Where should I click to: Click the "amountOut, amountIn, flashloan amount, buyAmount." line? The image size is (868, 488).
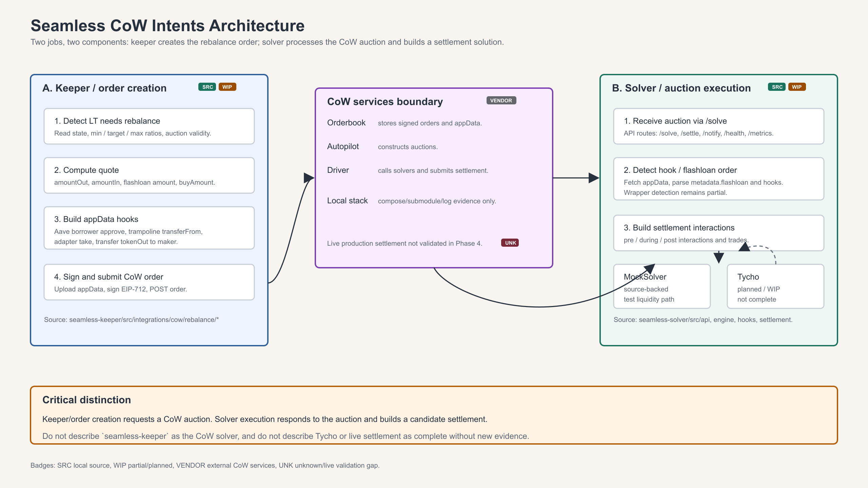coord(135,182)
